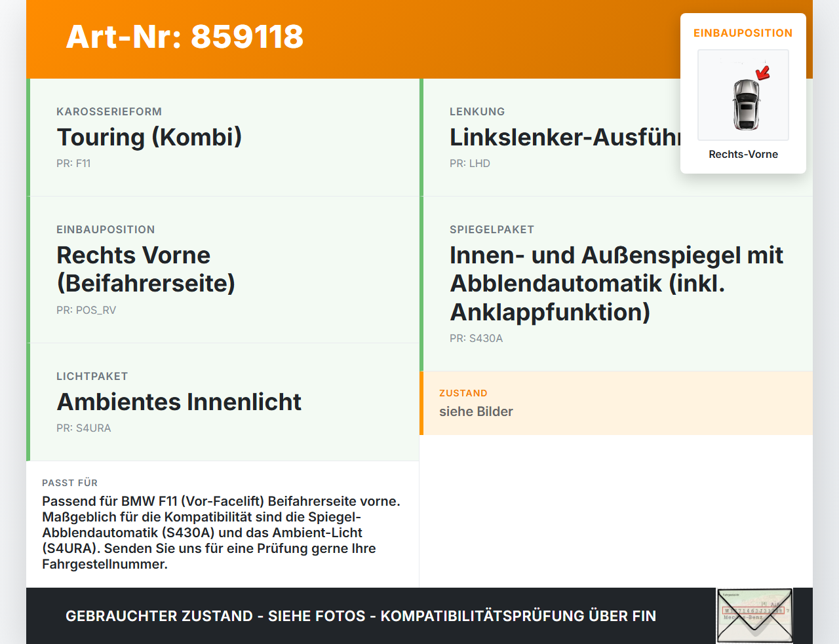Select the Rechts Vorne (Beifahrerseite) card
839x644 pixels.
click(x=223, y=270)
